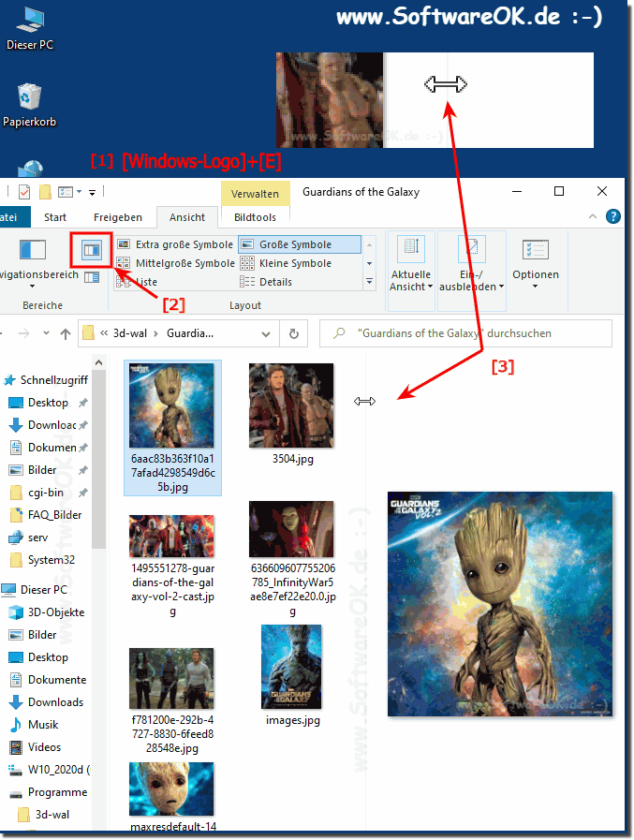Open Aktuelle Ansicht dropdown

click(x=411, y=265)
